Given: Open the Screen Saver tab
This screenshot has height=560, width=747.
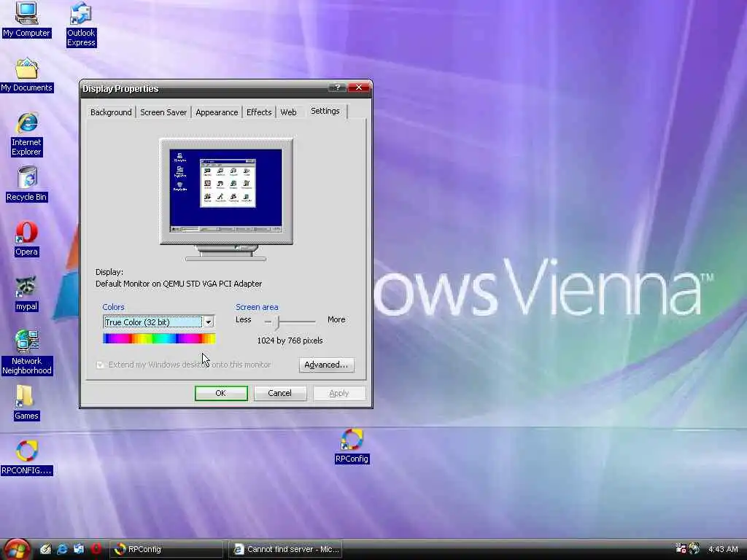Looking at the screenshot, I should coord(163,112).
